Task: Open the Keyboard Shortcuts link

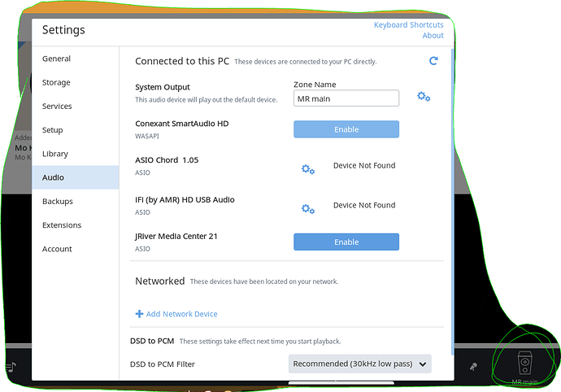Action: tap(409, 25)
